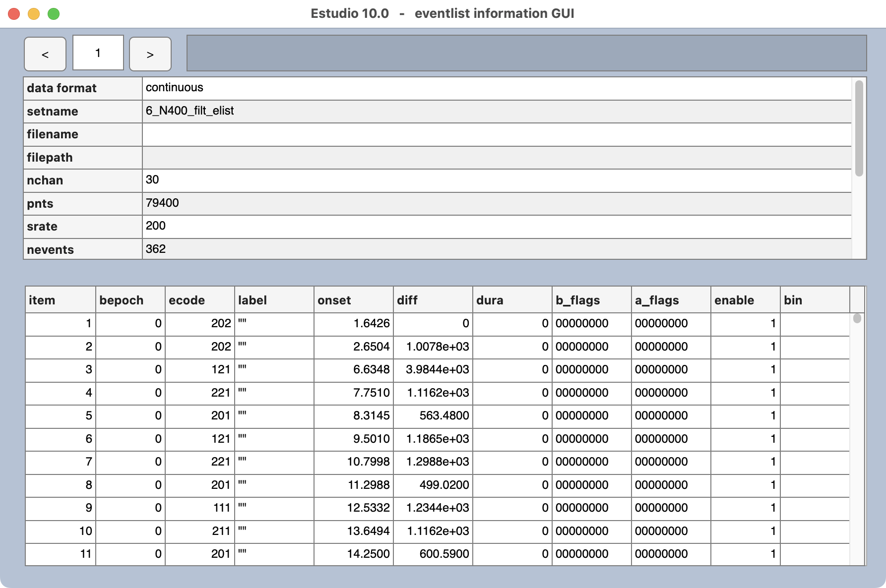The height and width of the screenshot is (588, 886).
Task: Click the 'bepoch' column header
Action: [130, 300]
